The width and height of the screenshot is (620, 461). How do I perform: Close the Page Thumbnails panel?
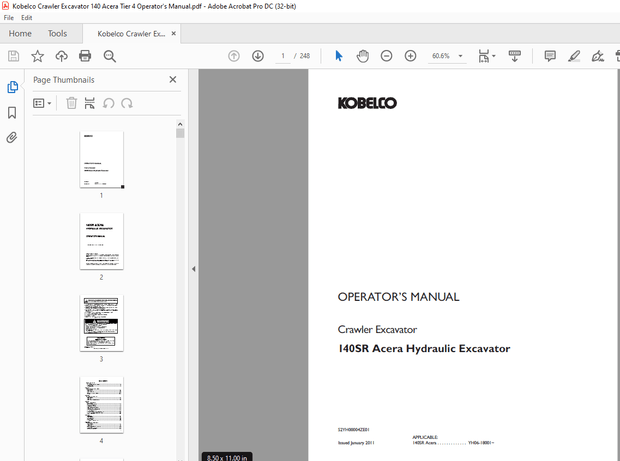point(173,79)
